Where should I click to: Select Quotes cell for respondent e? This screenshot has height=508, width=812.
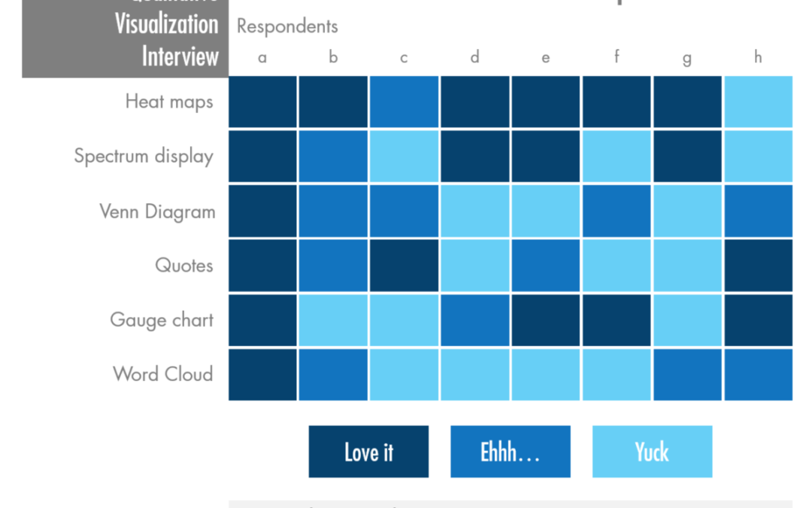tap(546, 266)
